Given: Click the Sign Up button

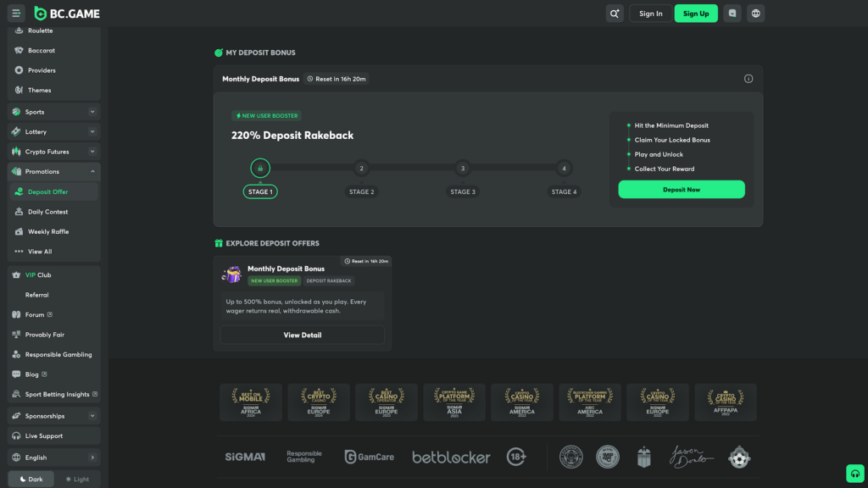Looking at the screenshot, I should click(696, 14).
